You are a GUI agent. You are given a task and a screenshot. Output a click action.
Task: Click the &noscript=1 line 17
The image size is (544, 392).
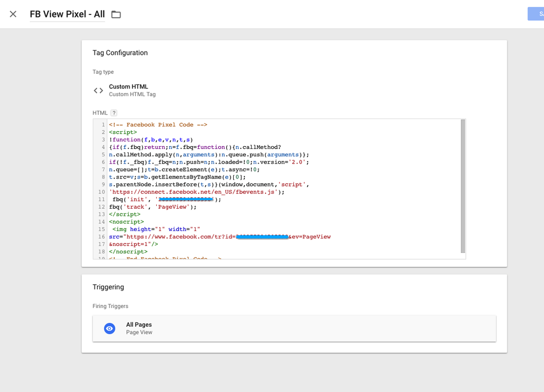pos(133,244)
